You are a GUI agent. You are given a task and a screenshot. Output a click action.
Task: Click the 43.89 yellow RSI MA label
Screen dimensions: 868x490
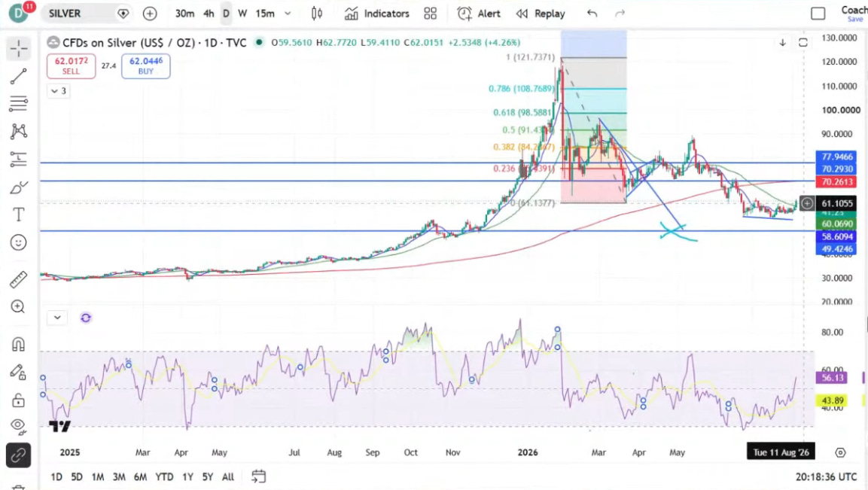coord(832,400)
